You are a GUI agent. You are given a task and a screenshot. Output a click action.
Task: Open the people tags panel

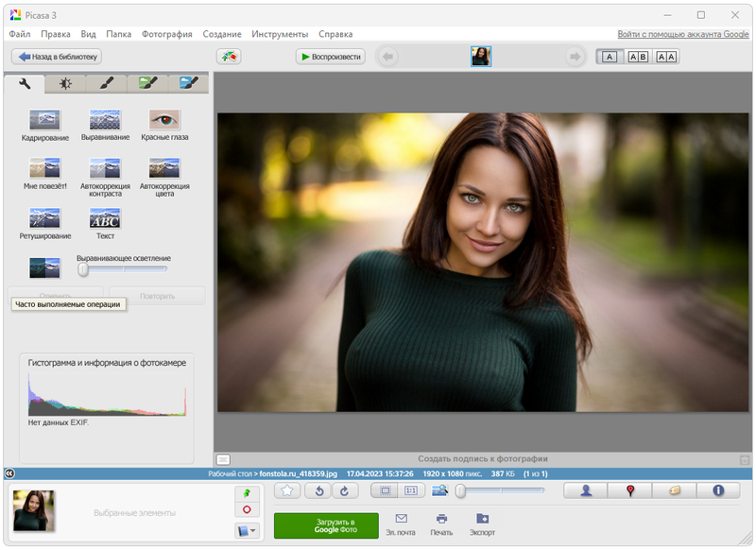point(585,490)
